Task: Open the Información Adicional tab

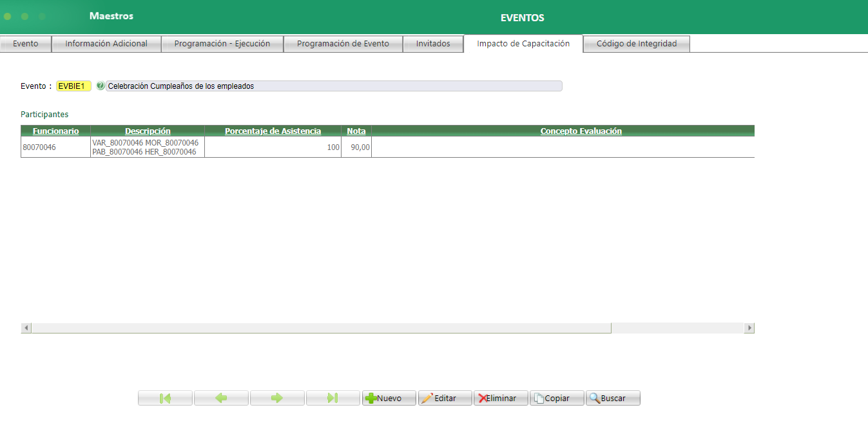Action: tap(106, 44)
